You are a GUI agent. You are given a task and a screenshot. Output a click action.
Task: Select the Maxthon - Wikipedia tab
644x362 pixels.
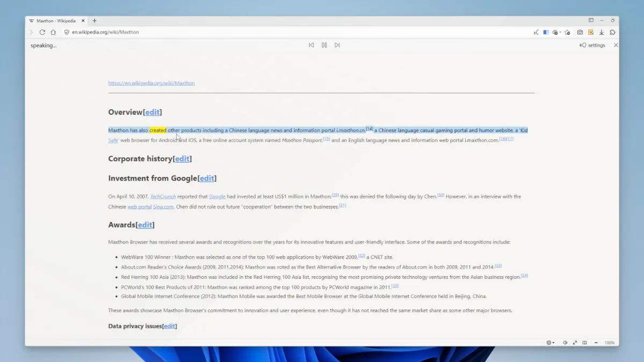[x=56, y=21]
